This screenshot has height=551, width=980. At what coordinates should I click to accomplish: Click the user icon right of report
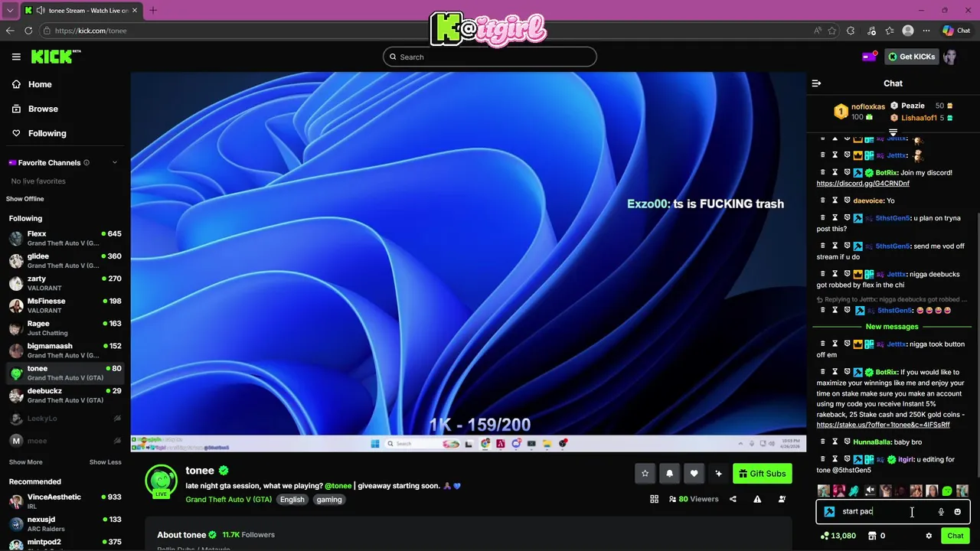(782, 499)
